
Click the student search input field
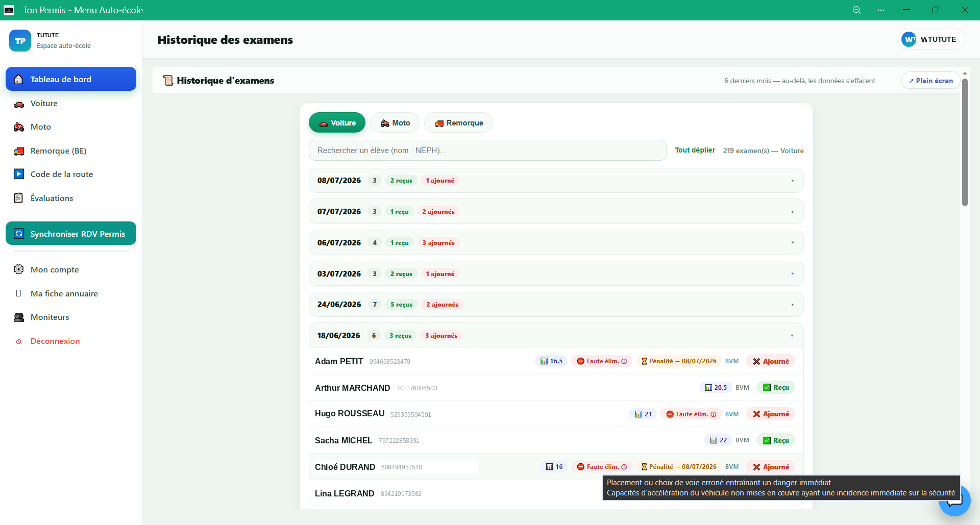tap(487, 151)
